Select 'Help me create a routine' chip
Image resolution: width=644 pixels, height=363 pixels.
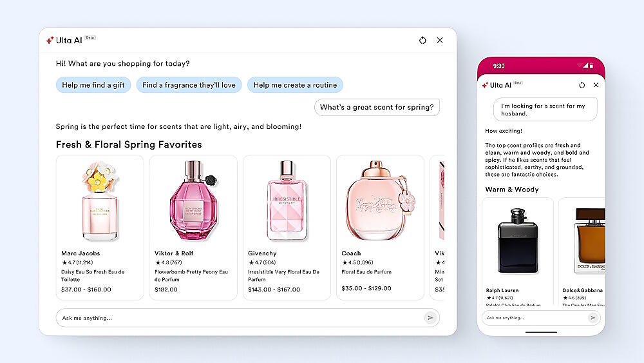(295, 85)
